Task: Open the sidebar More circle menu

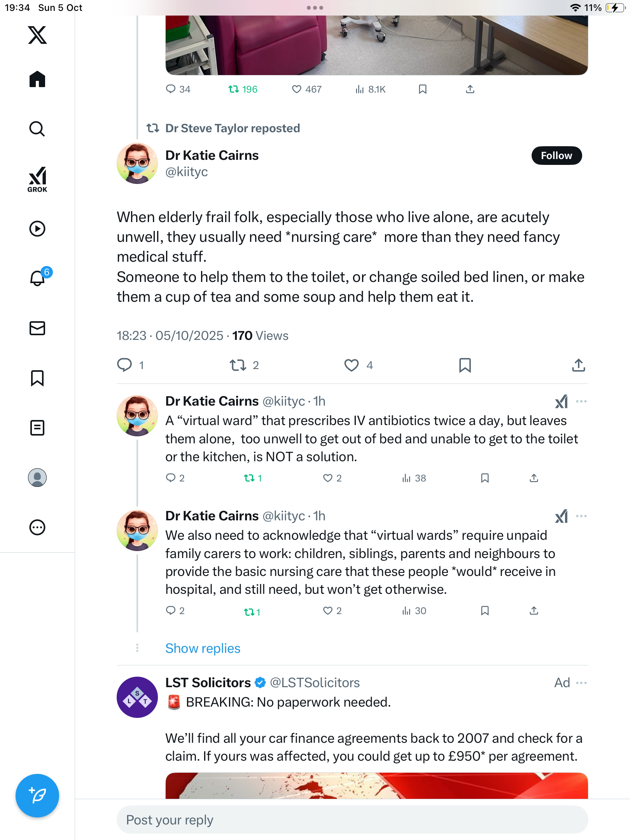Action: [x=37, y=527]
